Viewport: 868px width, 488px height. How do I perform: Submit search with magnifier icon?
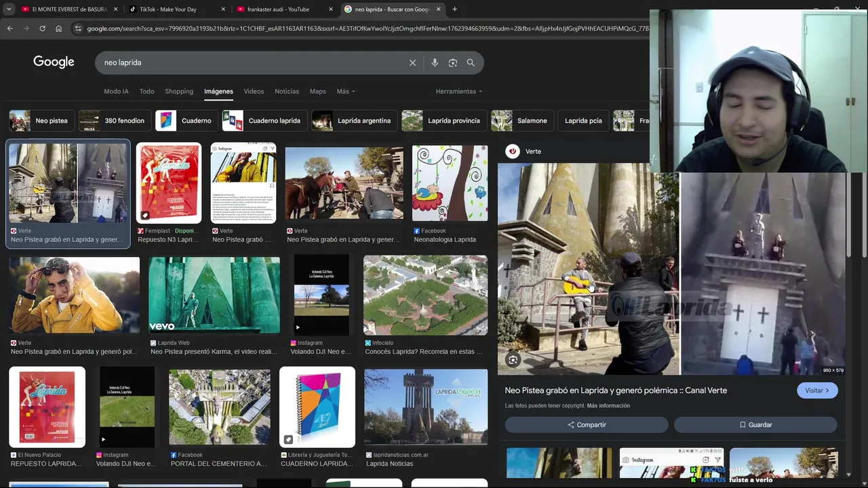[x=471, y=62]
